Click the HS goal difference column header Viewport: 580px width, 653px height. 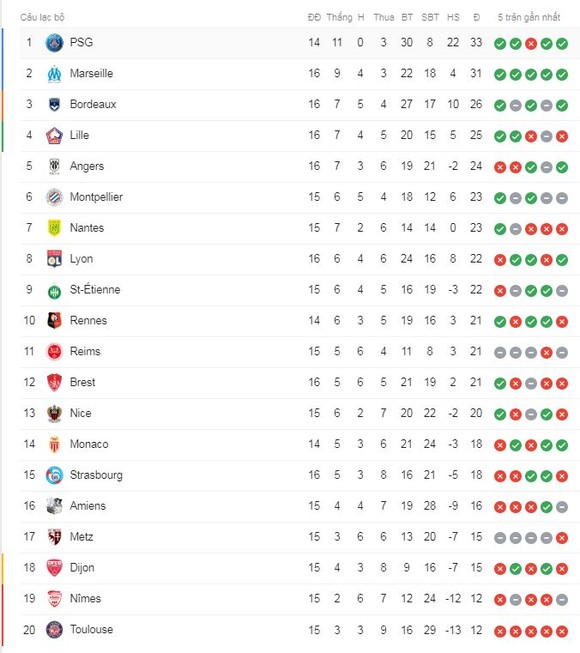tap(453, 17)
